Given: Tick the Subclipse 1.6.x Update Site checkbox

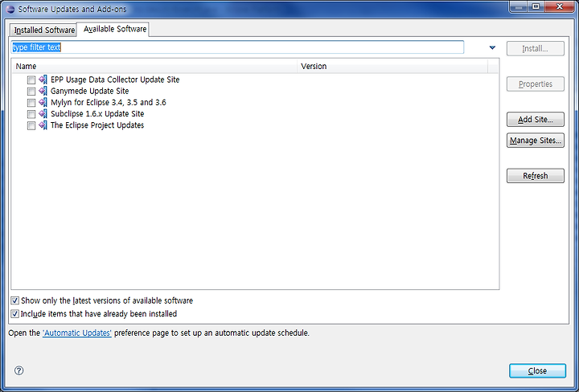Looking at the screenshot, I should click(x=31, y=114).
